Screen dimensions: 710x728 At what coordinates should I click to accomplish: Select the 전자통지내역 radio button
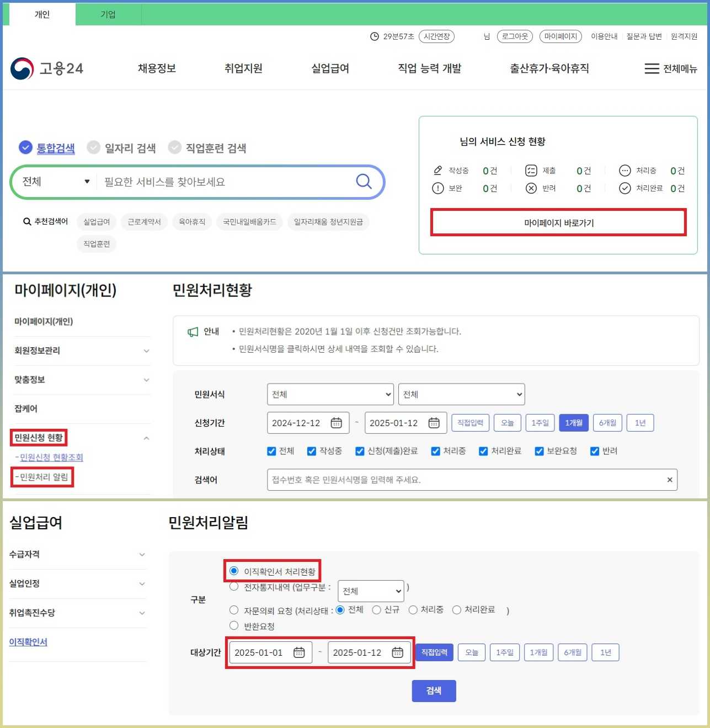click(x=234, y=587)
